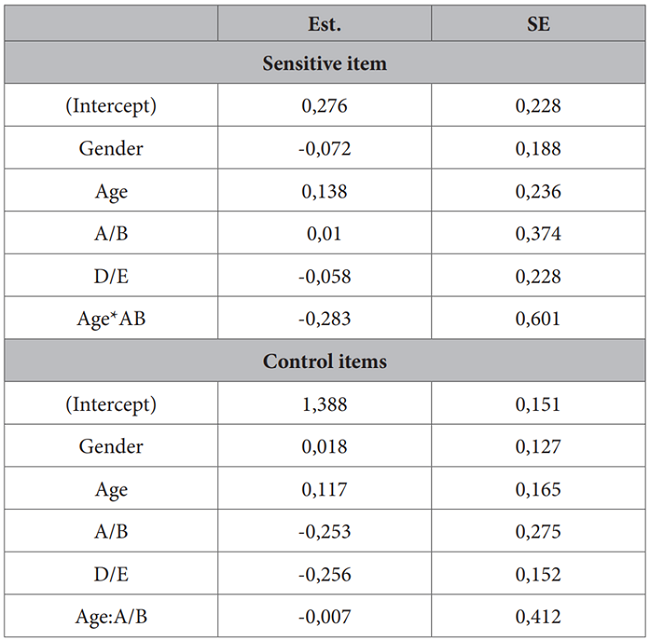Click the control Intercept estimate 1,388

324,404
